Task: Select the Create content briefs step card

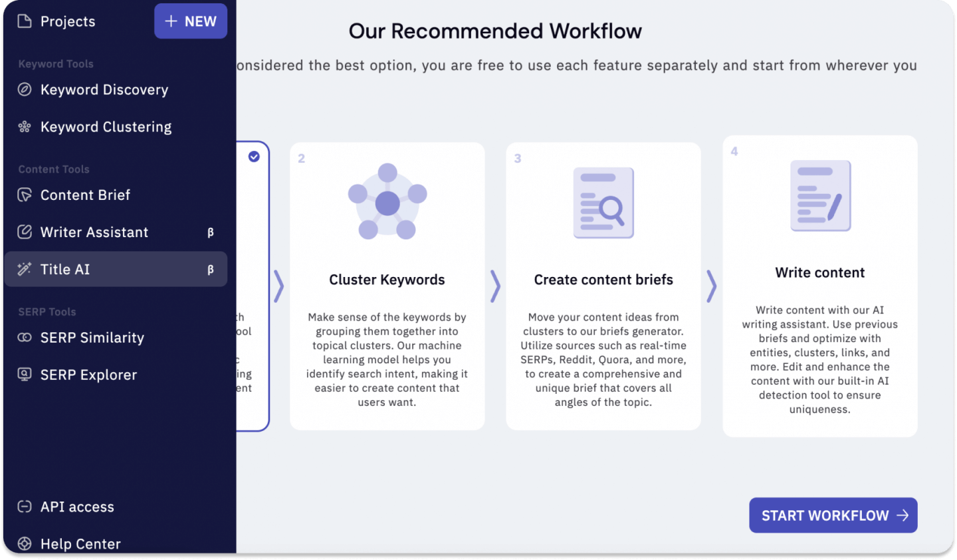Action: point(603,286)
